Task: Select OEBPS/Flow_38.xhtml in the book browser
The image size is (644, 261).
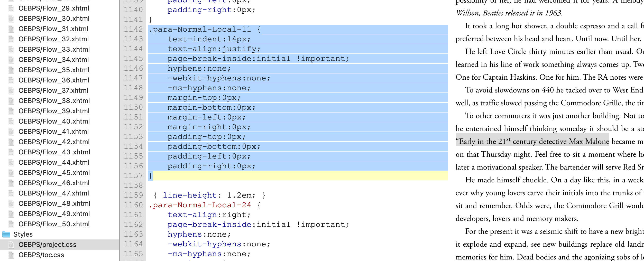Action: (x=54, y=101)
